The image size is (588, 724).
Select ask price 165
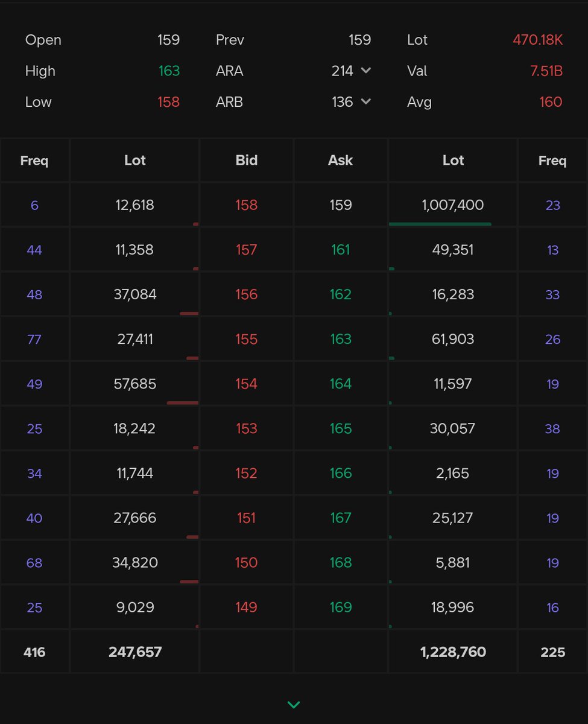(x=341, y=428)
